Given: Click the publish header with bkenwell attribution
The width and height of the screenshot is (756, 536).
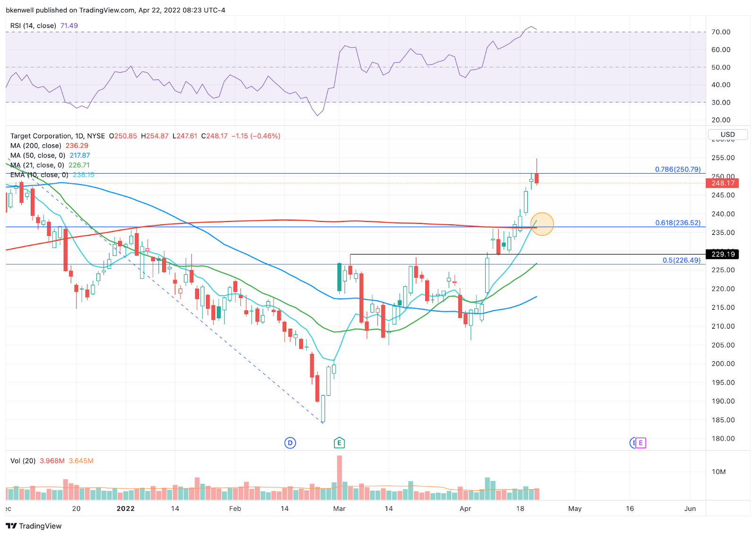Looking at the screenshot, I should (115, 10).
